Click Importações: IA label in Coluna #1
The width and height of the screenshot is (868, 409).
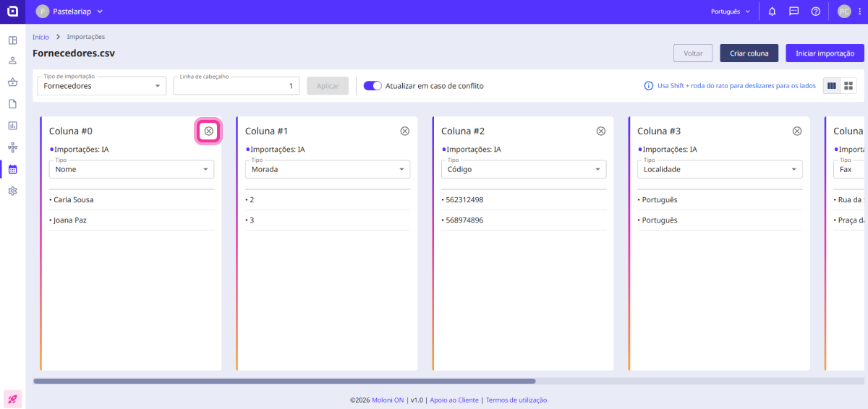pyautogui.click(x=277, y=150)
